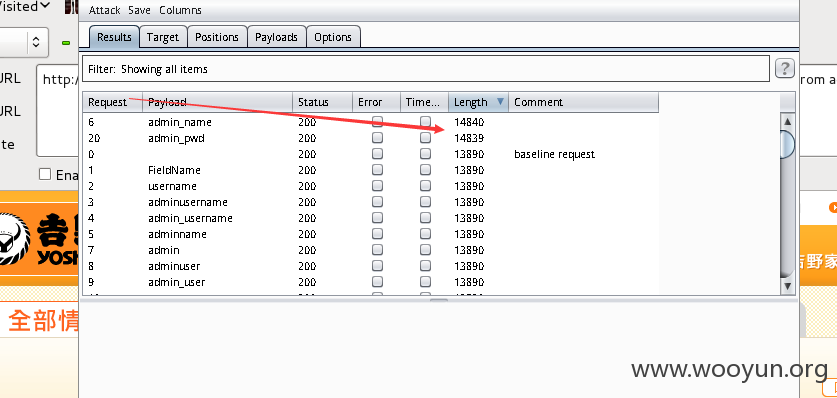Click the green minus icon in background window
The height and width of the screenshot is (398, 837).
(66, 43)
